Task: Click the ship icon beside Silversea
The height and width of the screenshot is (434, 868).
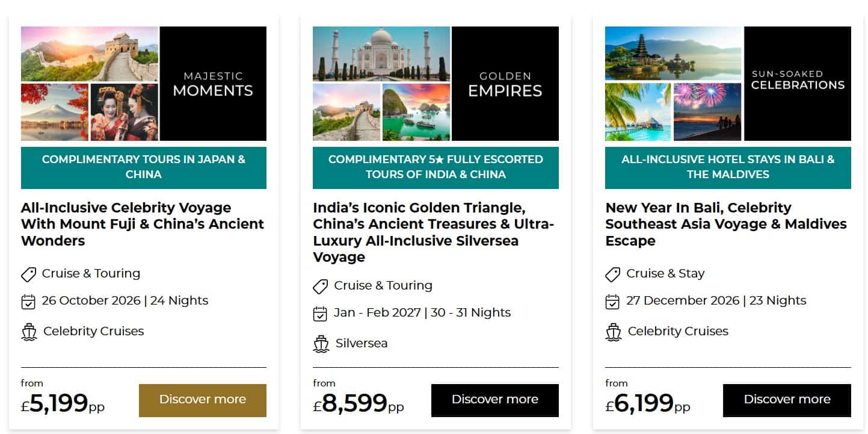Action: click(x=321, y=344)
